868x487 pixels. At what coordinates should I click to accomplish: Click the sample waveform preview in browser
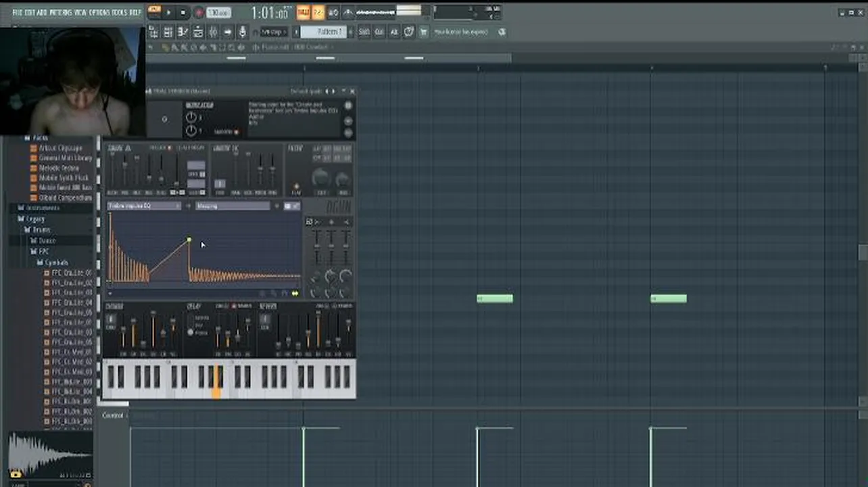[50, 455]
